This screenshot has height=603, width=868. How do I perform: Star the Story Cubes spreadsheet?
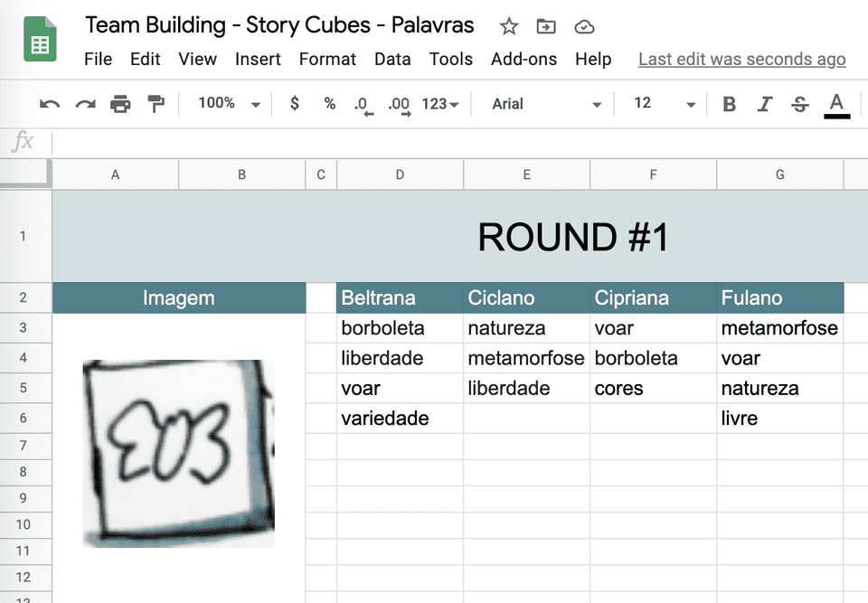(x=508, y=27)
